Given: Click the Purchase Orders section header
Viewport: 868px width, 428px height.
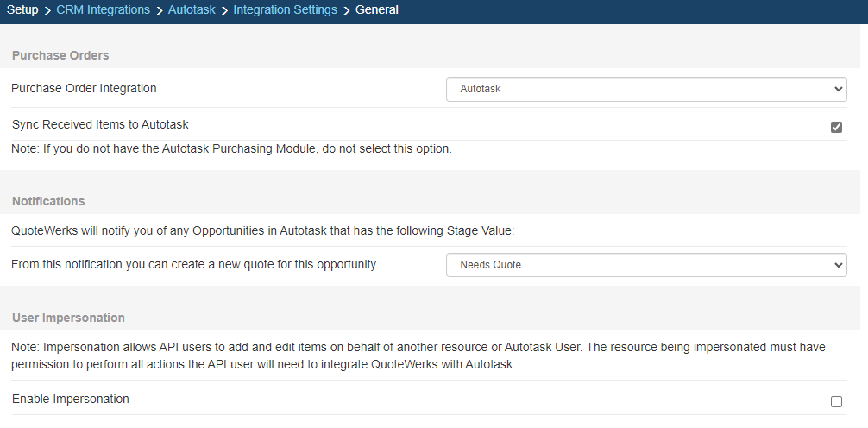Looking at the screenshot, I should 60,55.
